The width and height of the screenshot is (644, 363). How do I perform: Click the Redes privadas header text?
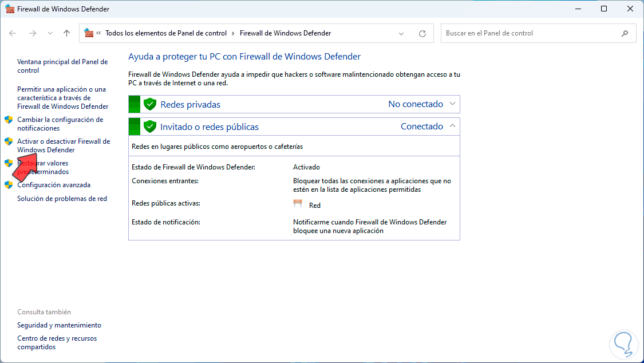190,105
